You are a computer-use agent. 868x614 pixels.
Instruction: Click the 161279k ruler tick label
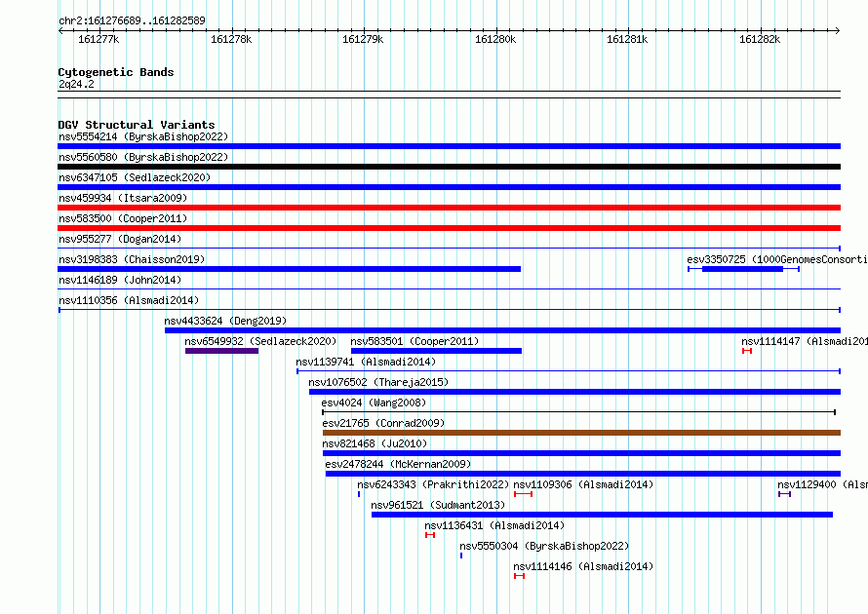(363, 39)
